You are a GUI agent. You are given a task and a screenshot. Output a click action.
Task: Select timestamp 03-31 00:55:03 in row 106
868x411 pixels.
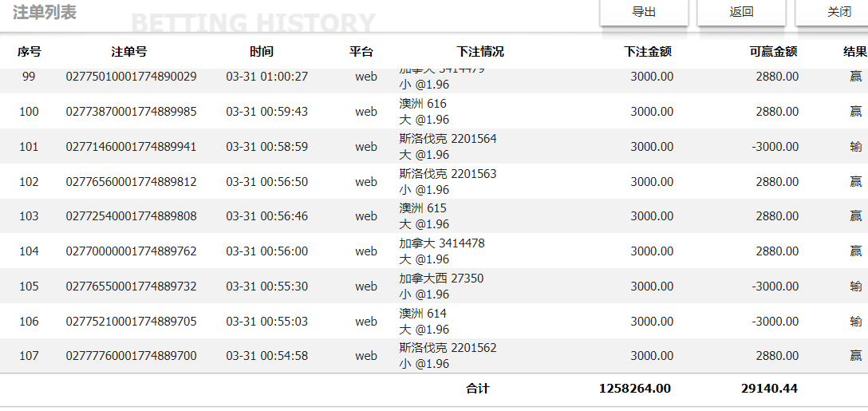point(266,322)
